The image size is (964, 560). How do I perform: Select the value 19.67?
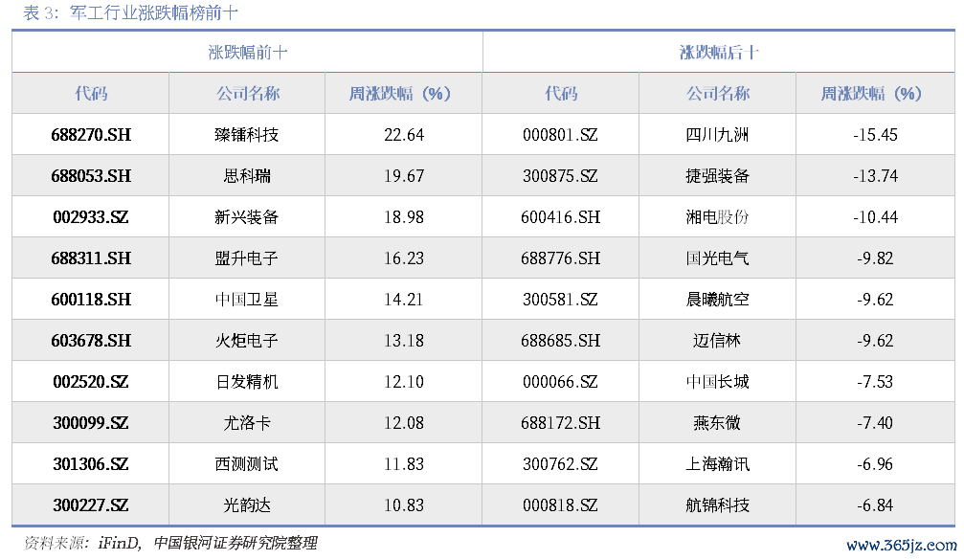click(404, 176)
